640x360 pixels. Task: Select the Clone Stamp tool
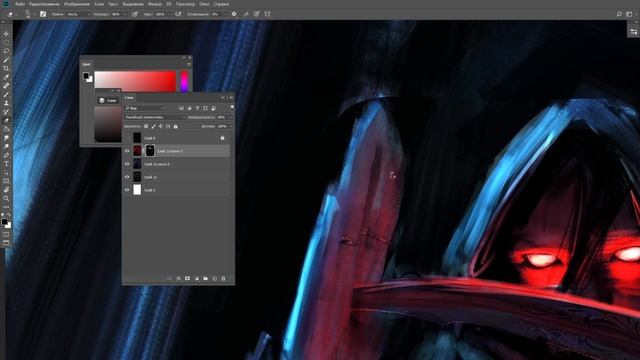(6, 103)
